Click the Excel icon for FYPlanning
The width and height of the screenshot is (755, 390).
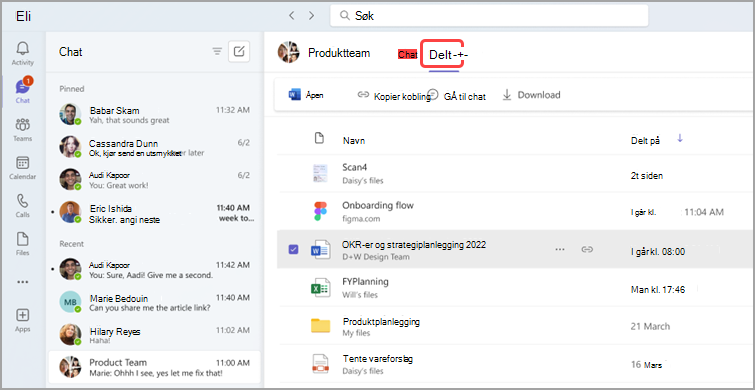[320, 287]
